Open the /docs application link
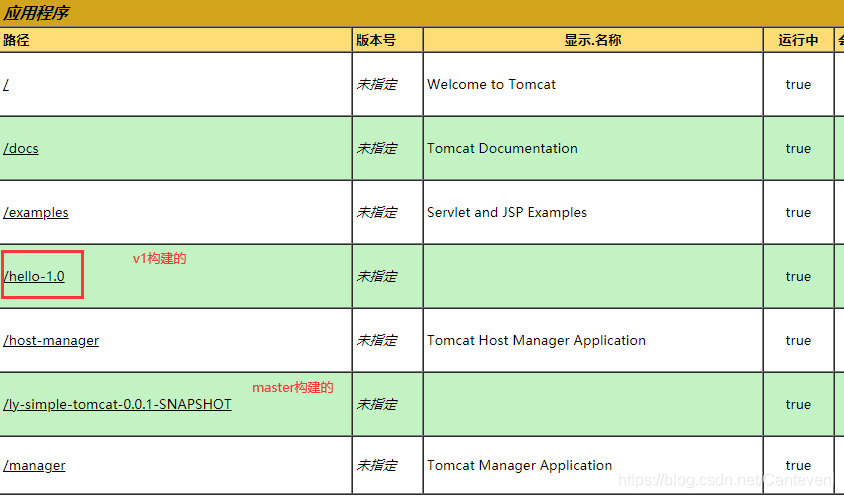The width and height of the screenshot is (844, 498). 21,149
